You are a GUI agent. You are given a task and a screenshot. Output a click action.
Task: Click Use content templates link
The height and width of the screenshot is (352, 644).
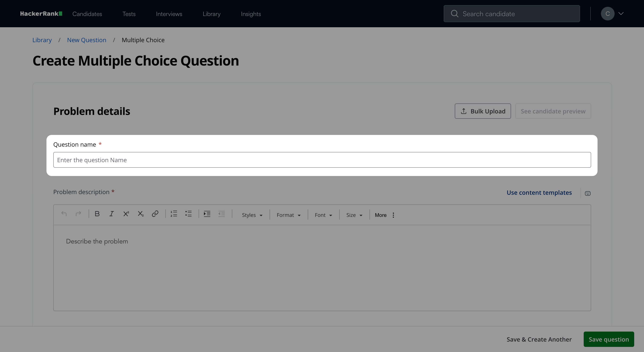(x=539, y=193)
